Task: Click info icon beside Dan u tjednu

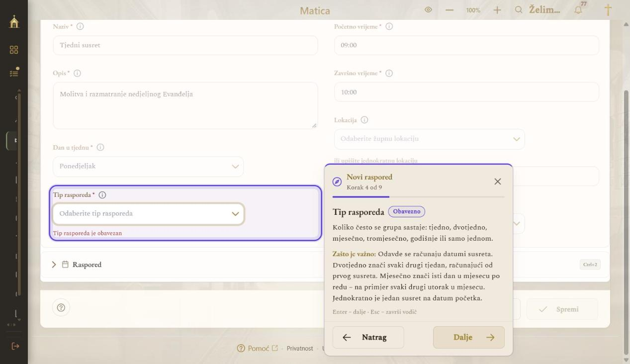Action: tap(100, 148)
